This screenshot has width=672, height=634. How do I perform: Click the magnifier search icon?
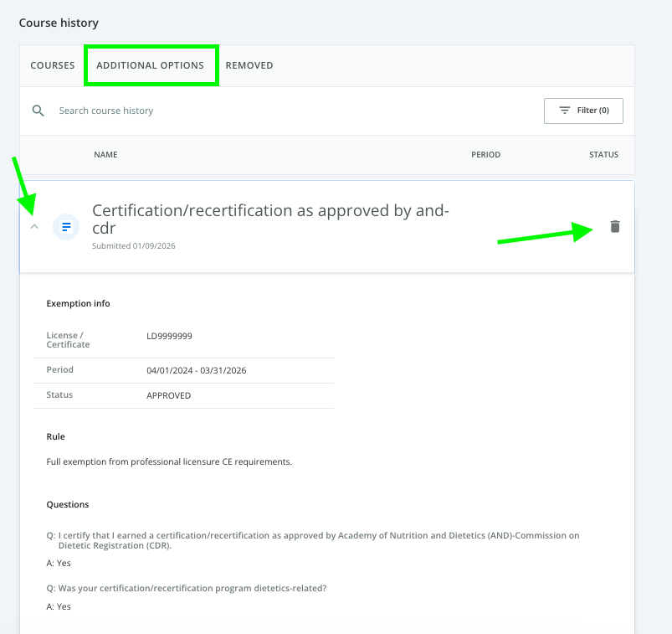point(38,111)
